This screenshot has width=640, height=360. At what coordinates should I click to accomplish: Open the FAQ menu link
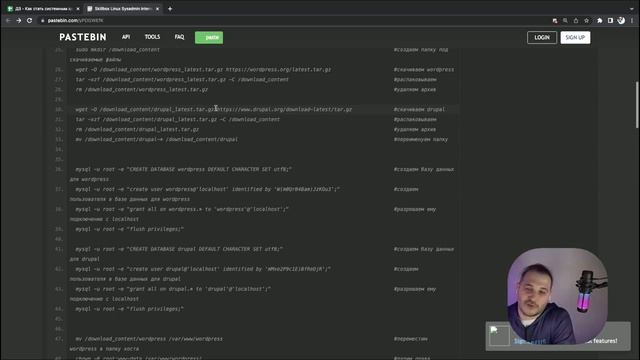179,37
